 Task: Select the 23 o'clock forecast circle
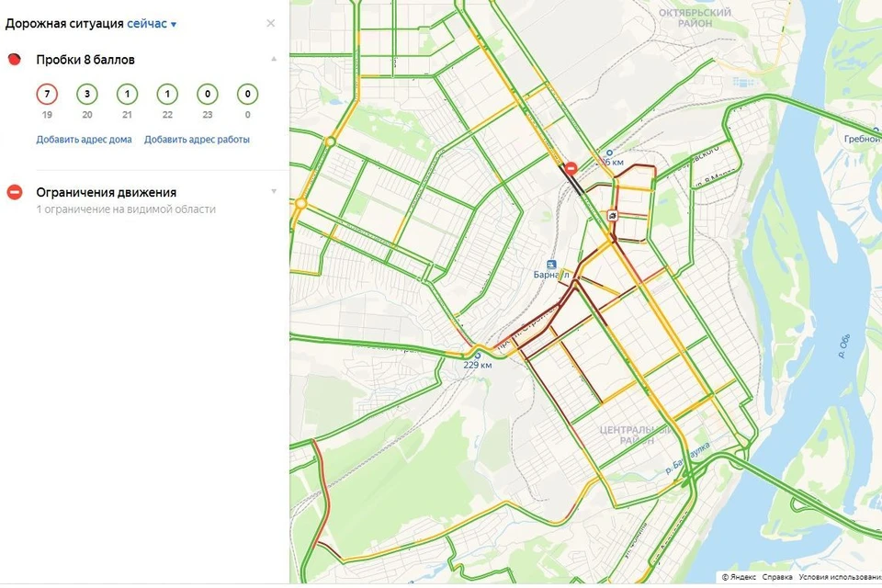coord(207,94)
